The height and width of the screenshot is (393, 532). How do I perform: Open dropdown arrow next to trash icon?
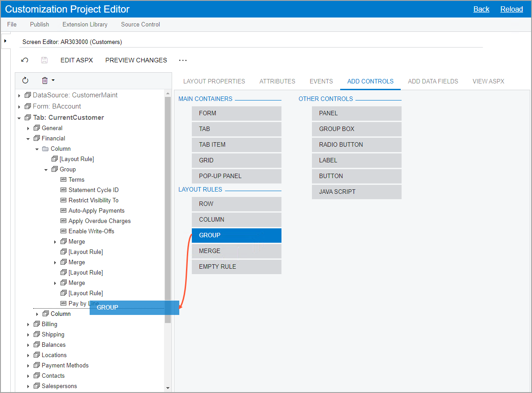(53, 80)
